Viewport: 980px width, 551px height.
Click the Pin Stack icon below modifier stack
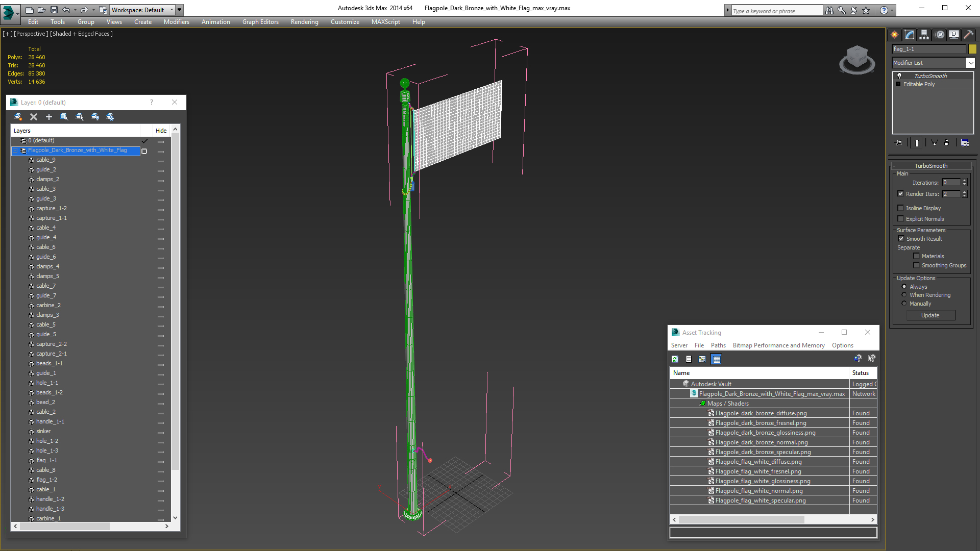[x=899, y=143]
